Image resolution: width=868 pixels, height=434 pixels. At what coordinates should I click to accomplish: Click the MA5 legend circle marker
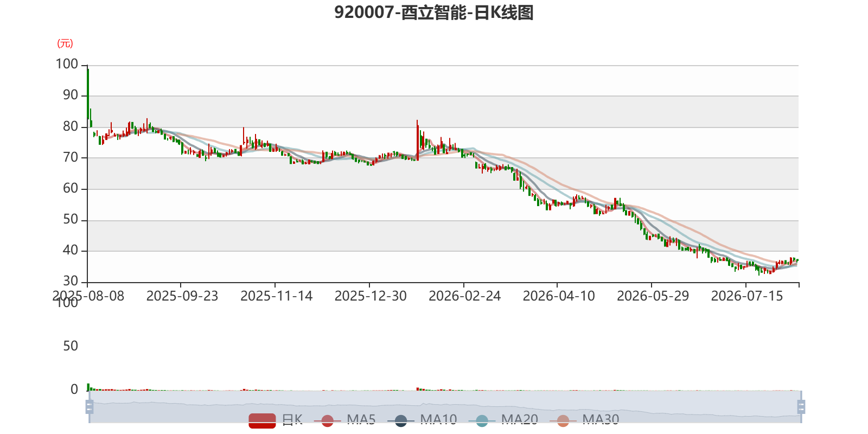pos(327,420)
